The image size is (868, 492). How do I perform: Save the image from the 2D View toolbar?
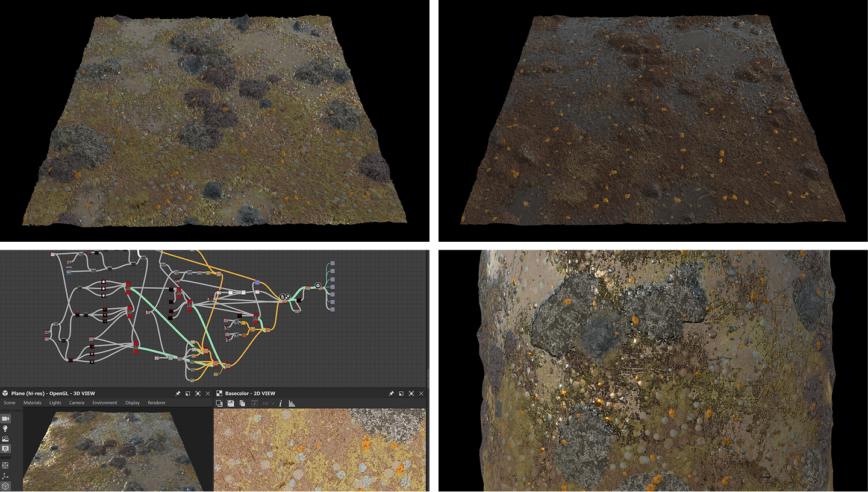pyautogui.click(x=231, y=403)
